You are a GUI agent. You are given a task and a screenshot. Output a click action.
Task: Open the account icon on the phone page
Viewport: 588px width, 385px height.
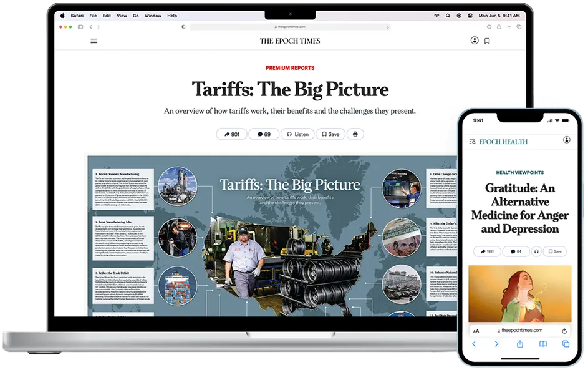pyautogui.click(x=567, y=140)
